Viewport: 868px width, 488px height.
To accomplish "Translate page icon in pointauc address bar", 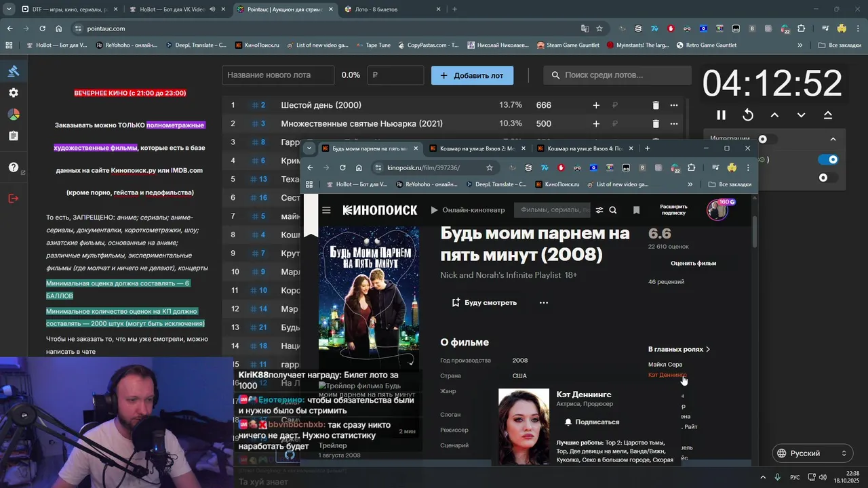I will click(585, 28).
